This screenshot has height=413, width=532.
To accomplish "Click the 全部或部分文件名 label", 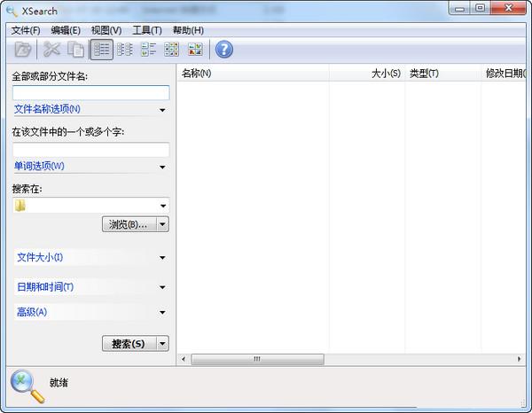I will (50, 76).
